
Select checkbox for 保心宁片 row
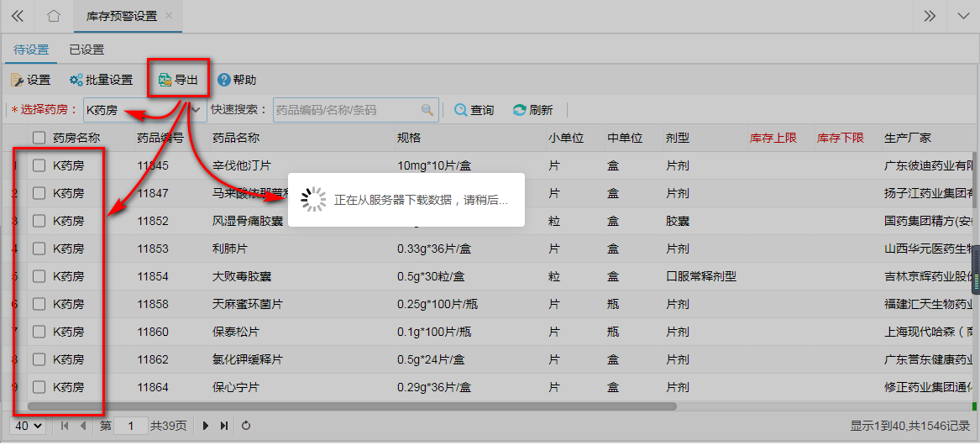(x=39, y=387)
